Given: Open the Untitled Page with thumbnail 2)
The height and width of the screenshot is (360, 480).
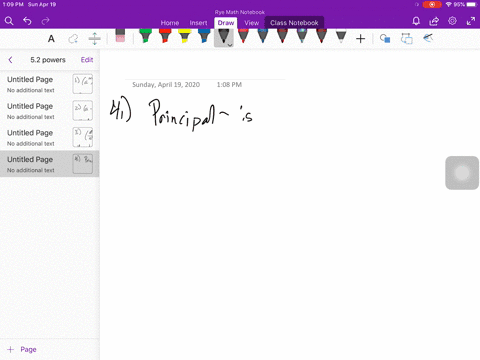Looking at the screenshot, I should (49, 111).
